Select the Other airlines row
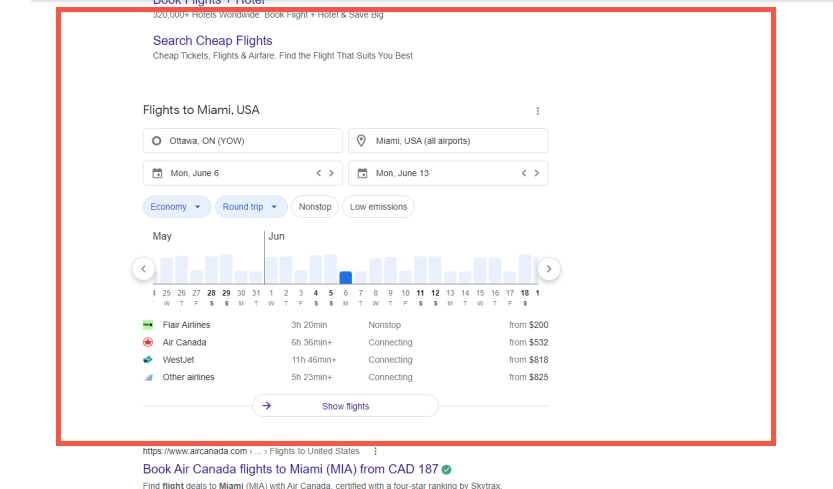This screenshot has height=489, width=833. pyautogui.click(x=345, y=377)
